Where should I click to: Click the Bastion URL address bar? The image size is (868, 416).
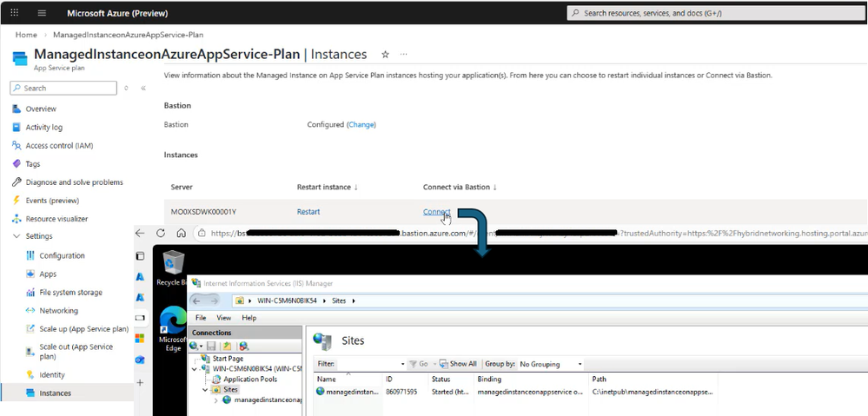pyautogui.click(x=532, y=233)
